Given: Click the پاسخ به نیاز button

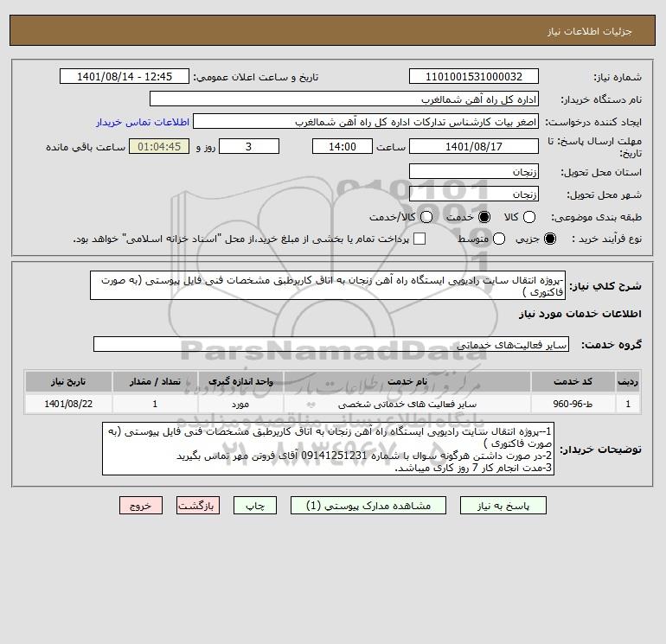Looking at the screenshot, I should [503, 506].
